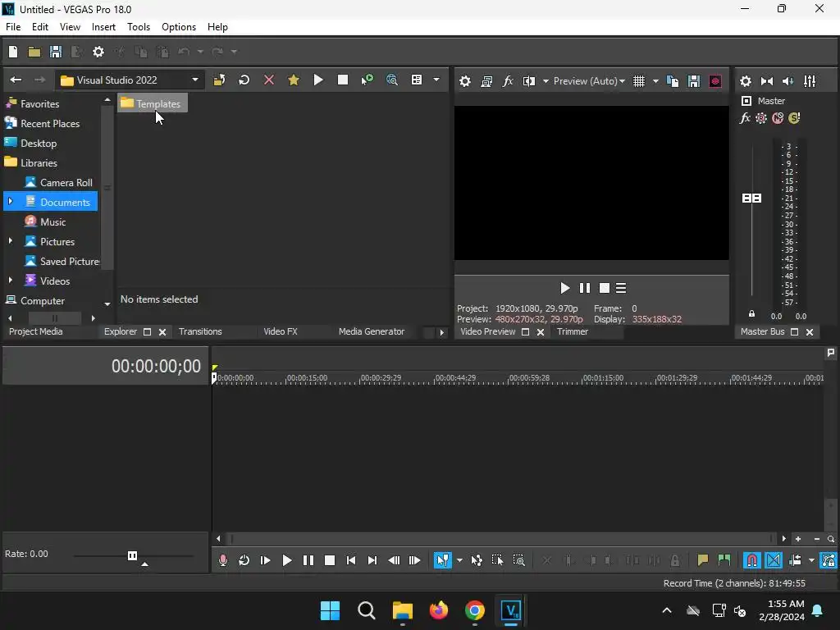
Task: Switch to the Transitions tab
Action: [x=200, y=331]
